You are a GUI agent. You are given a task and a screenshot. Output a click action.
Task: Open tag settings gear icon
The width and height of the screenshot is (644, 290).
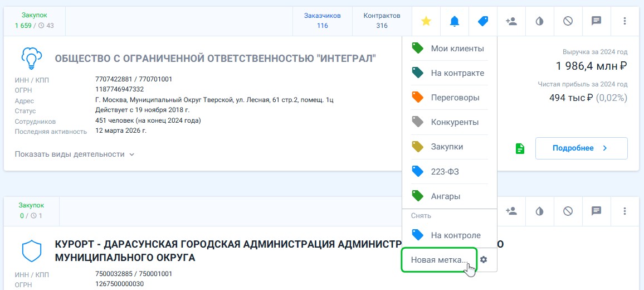point(484,259)
